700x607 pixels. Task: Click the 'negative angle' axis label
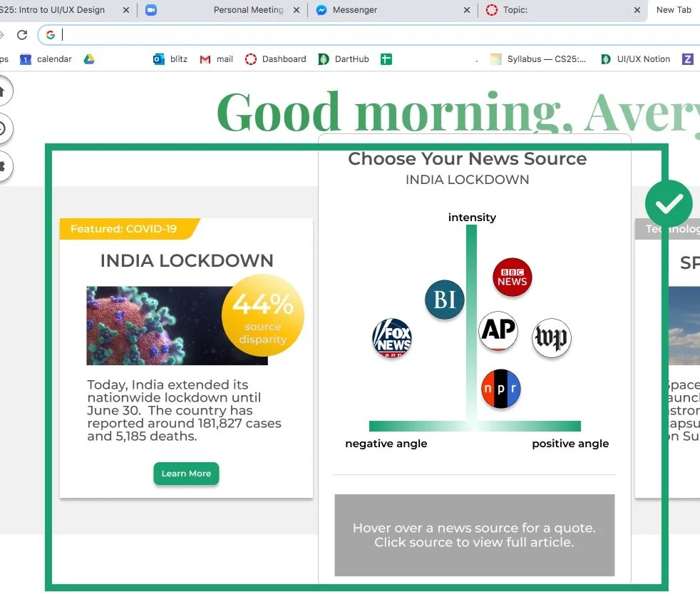coord(386,444)
